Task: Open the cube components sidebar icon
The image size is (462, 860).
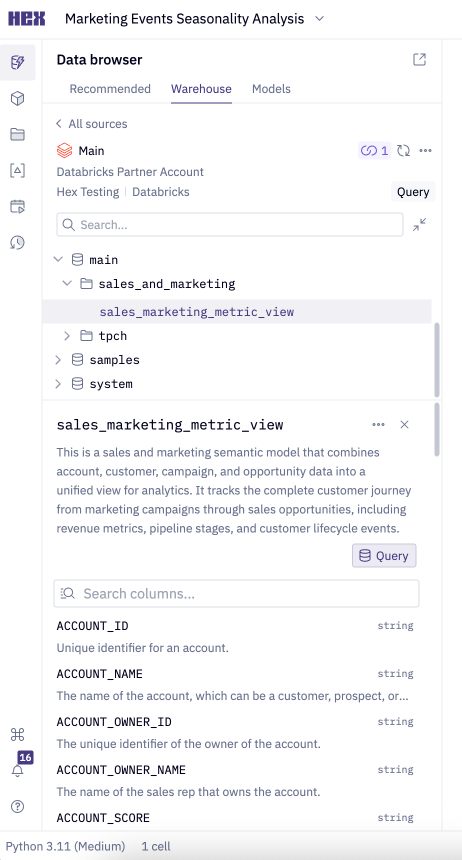Action: (18, 99)
